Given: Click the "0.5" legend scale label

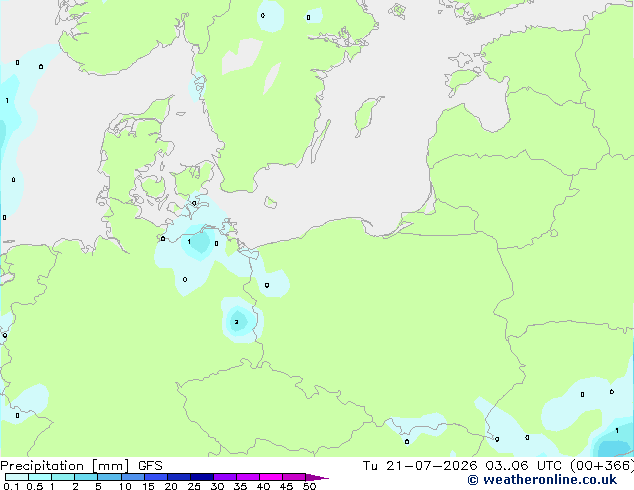Looking at the screenshot, I should 35,486.
